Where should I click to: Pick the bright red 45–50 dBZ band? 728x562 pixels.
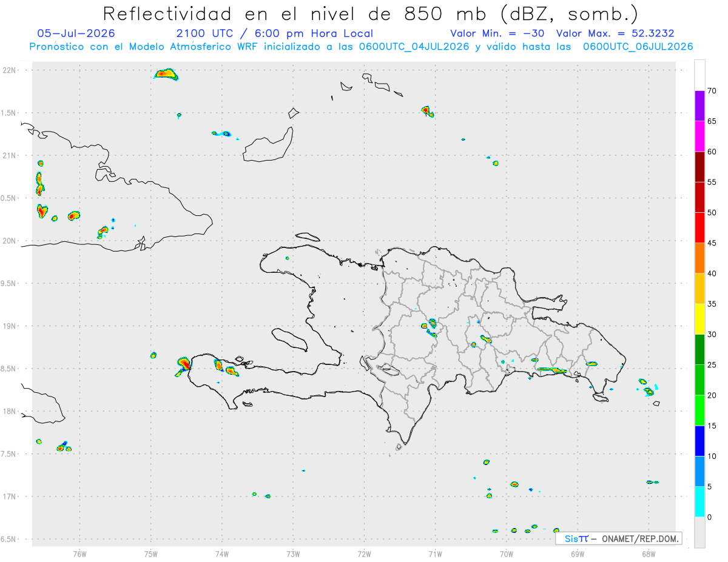[699, 228]
